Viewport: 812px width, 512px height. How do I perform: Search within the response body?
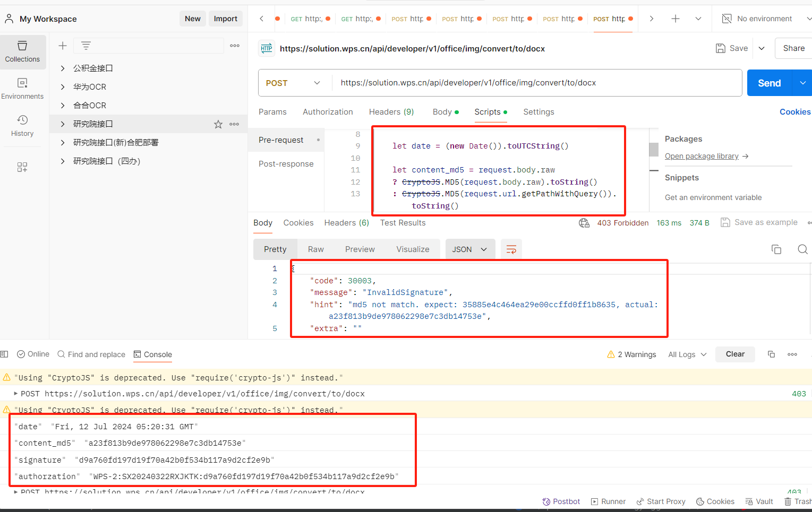pos(802,249)
